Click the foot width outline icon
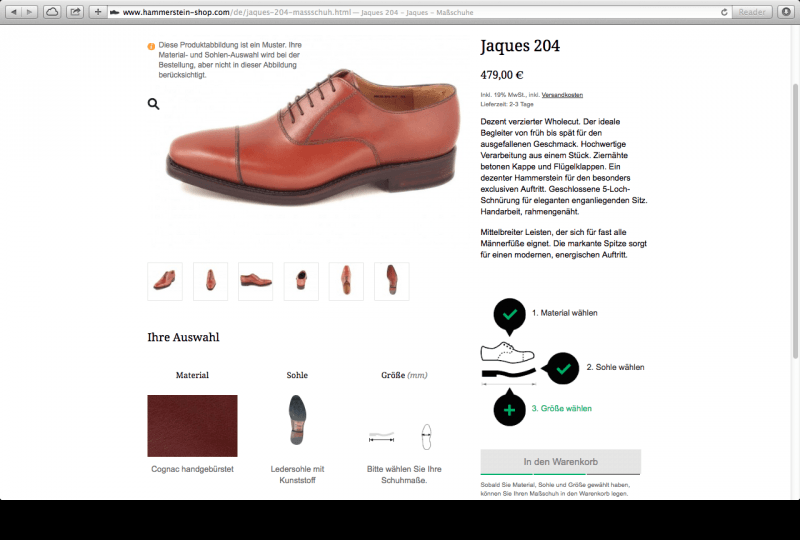The width and height of the screenshot is (800, 540). (427, 437)
